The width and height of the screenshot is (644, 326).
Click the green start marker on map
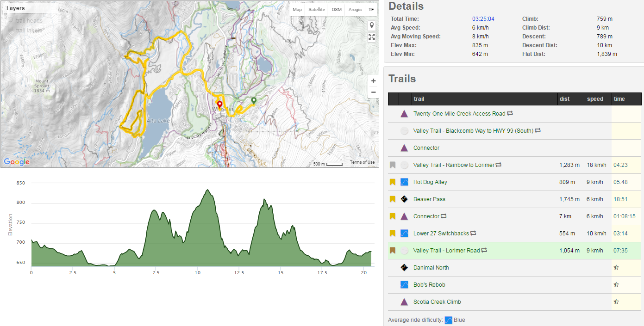(253, 100)
